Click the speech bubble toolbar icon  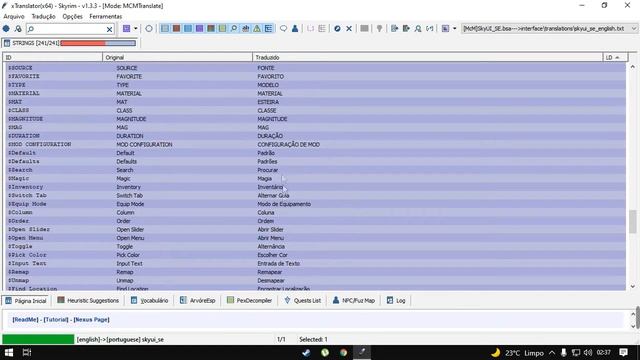283,29
